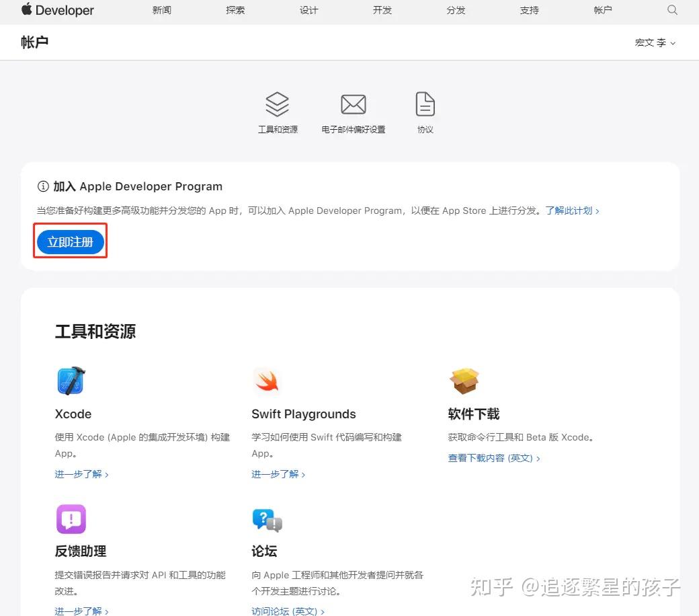Click the Apple Developer logo
Image resolution: width=699 pixels, height=616 pixels.
56,10
